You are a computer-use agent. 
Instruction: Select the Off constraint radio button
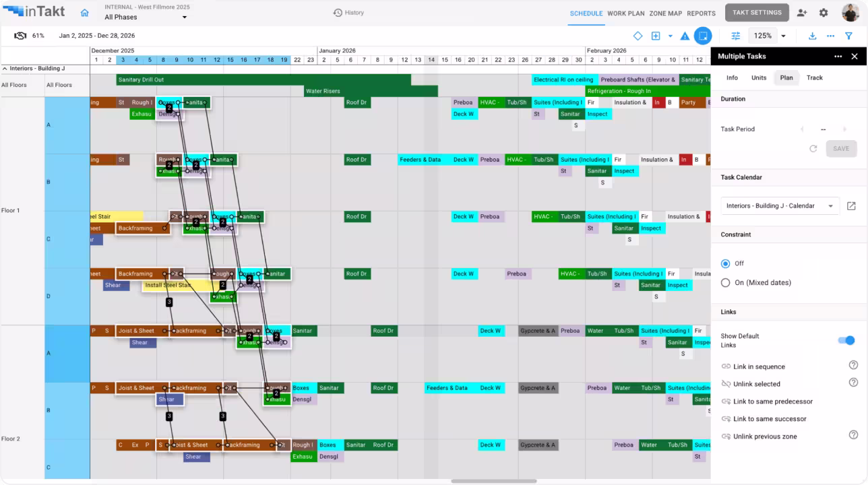pos(725,263)
